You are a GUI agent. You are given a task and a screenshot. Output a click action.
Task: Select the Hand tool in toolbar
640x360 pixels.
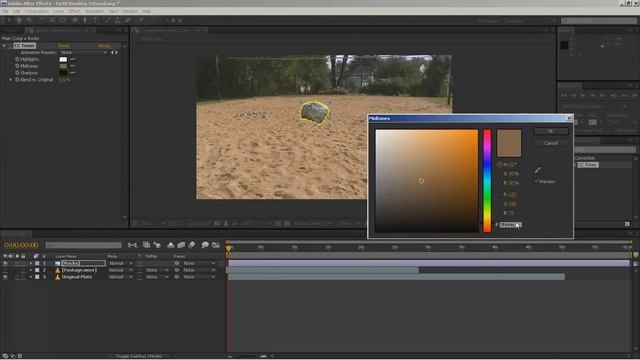tap(19, 20)
